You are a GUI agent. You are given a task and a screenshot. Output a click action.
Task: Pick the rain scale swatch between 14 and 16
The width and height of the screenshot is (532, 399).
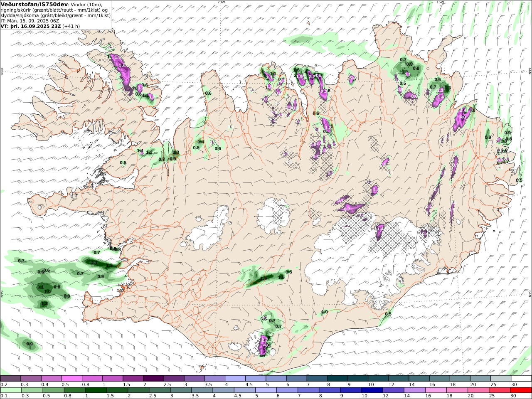tap(414, 390)
